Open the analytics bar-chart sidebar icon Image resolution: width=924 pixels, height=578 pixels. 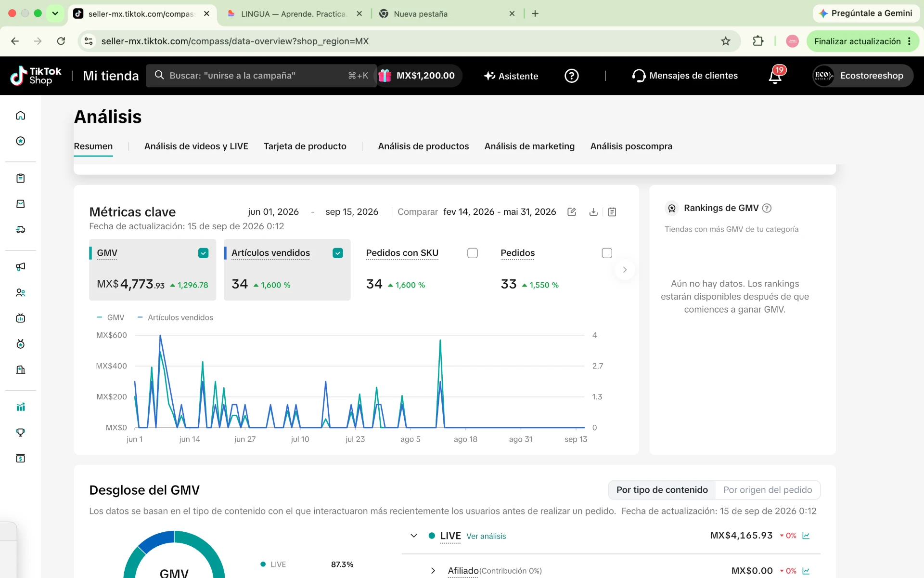(20, 407)
